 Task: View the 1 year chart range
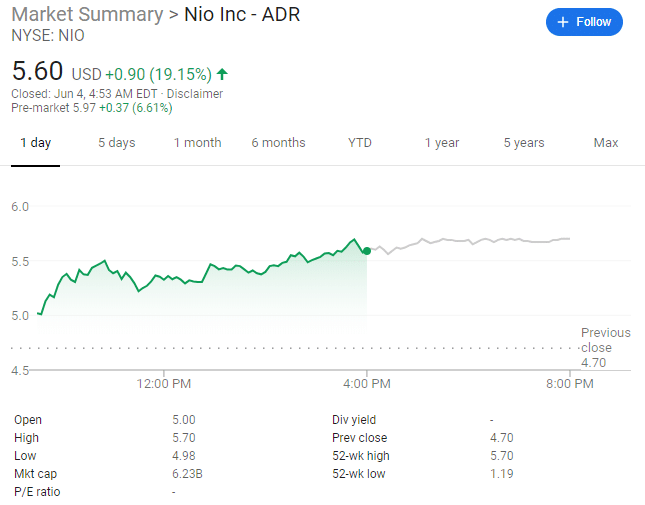point(441,143)
